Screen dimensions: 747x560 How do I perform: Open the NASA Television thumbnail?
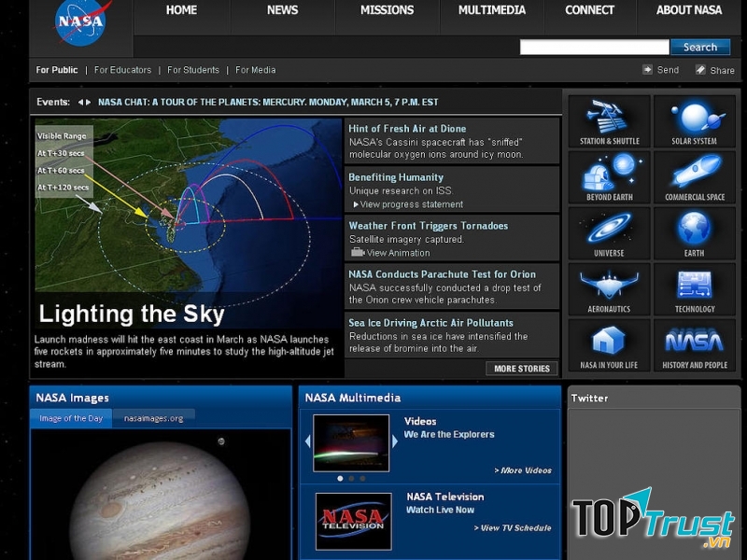pos(353,520)
